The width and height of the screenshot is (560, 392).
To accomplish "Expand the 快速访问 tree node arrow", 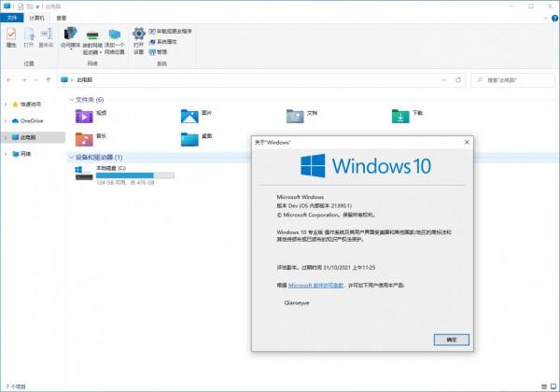I will [6, 105].
